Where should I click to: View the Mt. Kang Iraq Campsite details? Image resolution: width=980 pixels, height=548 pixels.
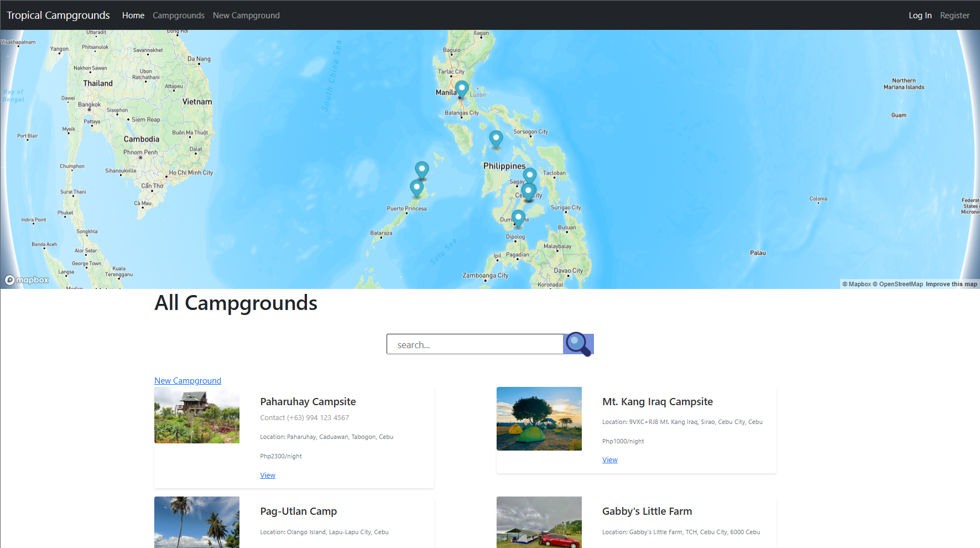point(610,460)
